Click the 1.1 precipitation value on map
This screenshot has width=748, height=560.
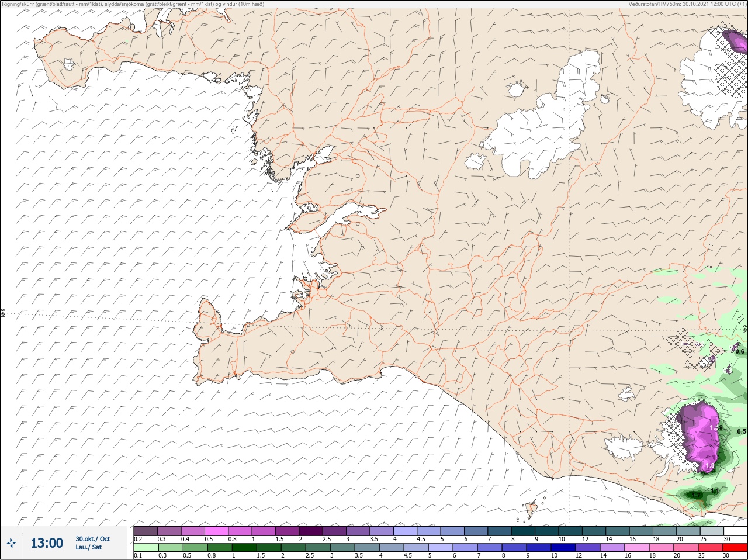(715, 490)
